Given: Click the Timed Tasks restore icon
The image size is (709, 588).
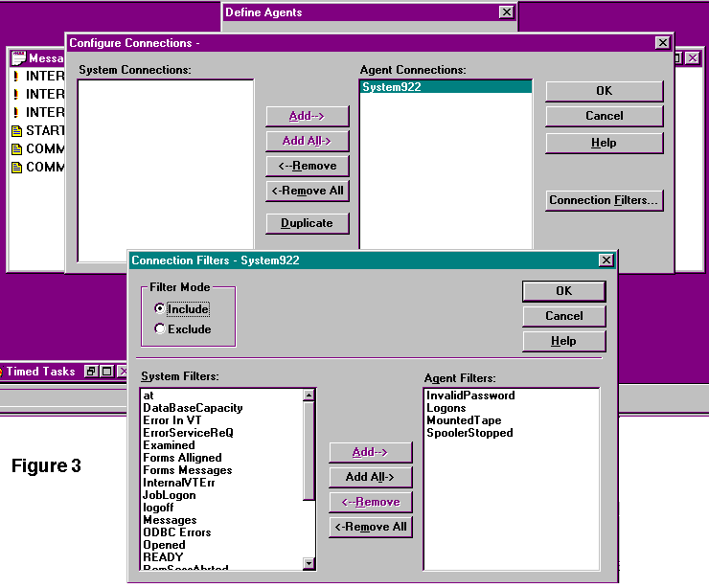Looking at the screenshot, I should (x=91, y=372).
